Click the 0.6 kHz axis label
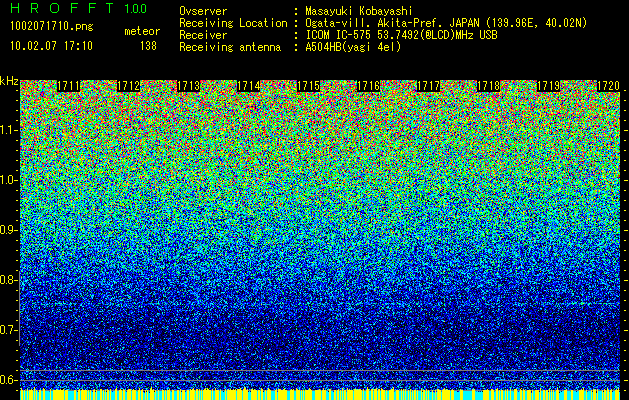This screenshot has width=629, height=400. tap(8, 380)
